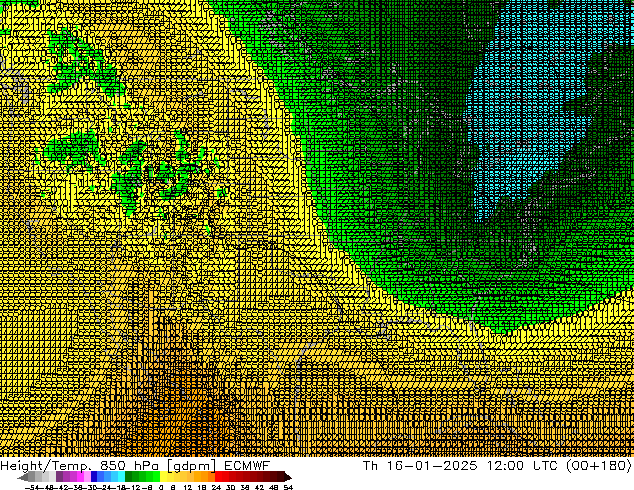Click the 24 legend value
Image resolution: width=634 pixels, height=490 pixels.
pyautogui.click(x=216, y=488)
